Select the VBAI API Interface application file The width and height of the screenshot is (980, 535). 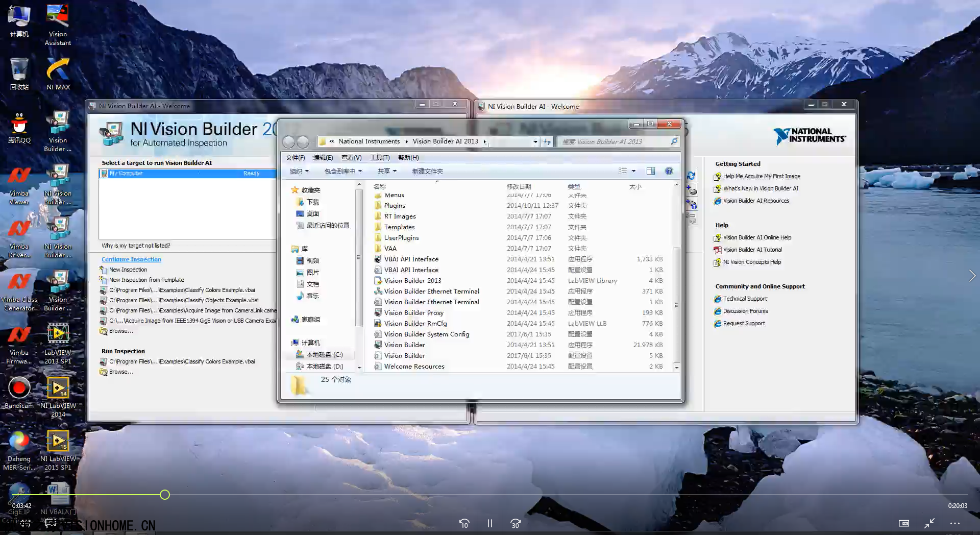point(411,259)
